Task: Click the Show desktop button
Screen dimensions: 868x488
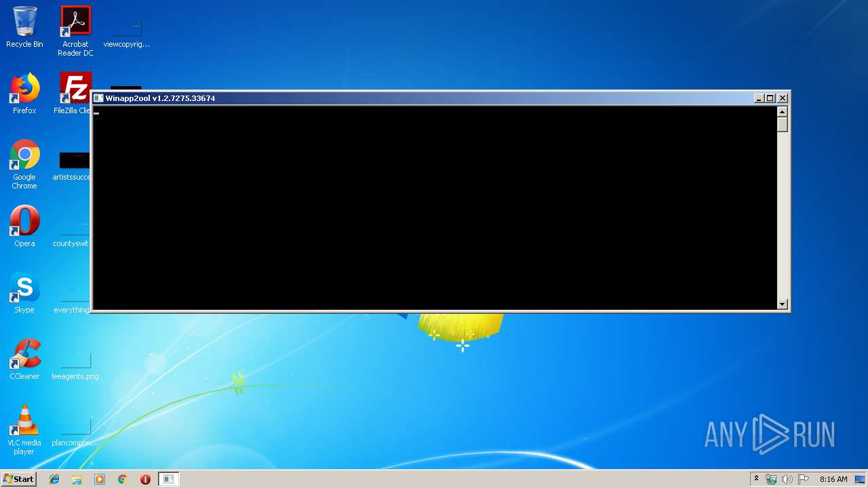Action: (861, 479)
